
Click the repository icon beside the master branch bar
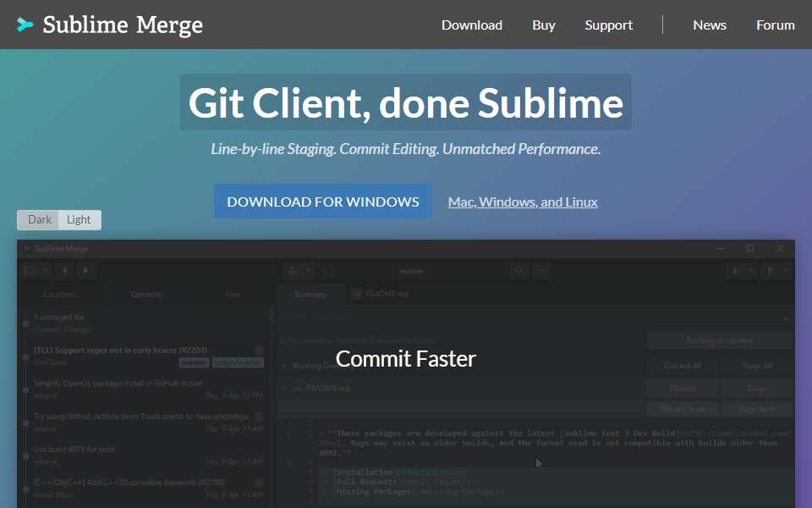328,271
